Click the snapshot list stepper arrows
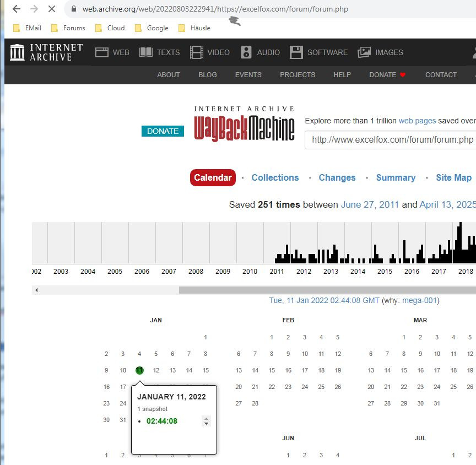The image size is (476, 465). click(x=207, y=421)
